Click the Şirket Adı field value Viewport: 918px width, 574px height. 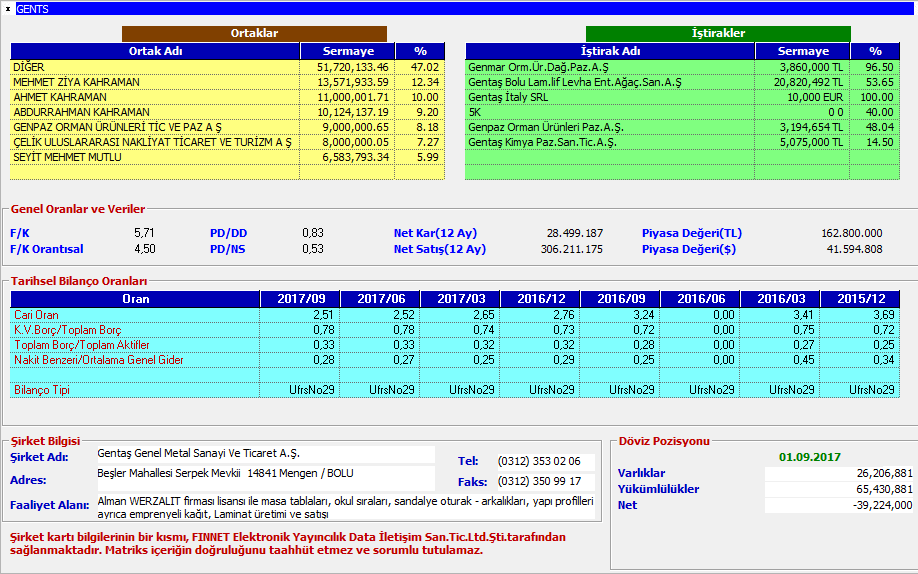266,454
